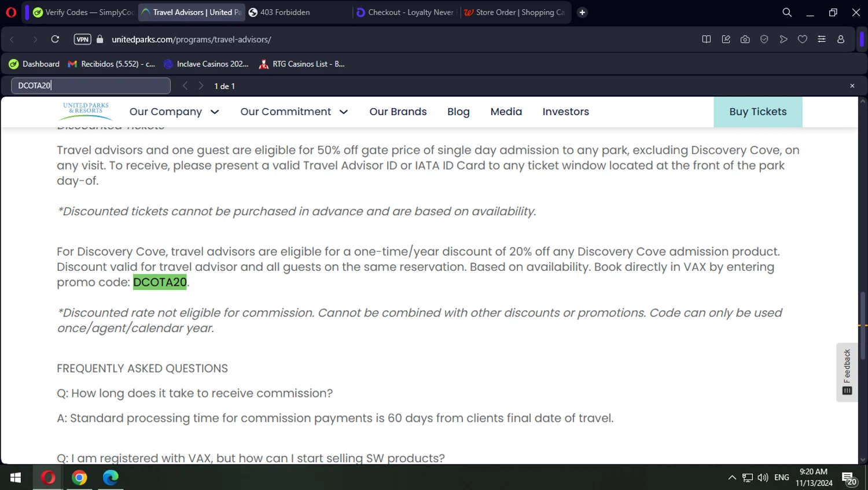Open the Feedback side tab
Screen dimensions: 868x490
(x=847, y=372)
